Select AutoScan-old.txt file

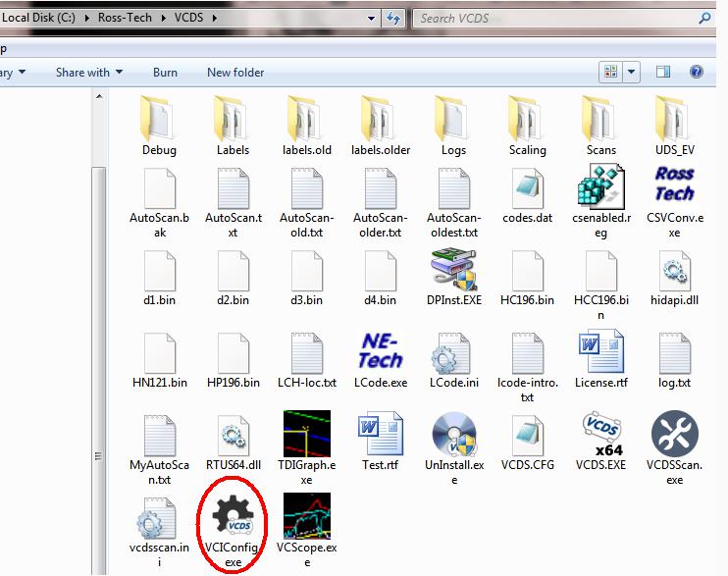tap(307, 202)
